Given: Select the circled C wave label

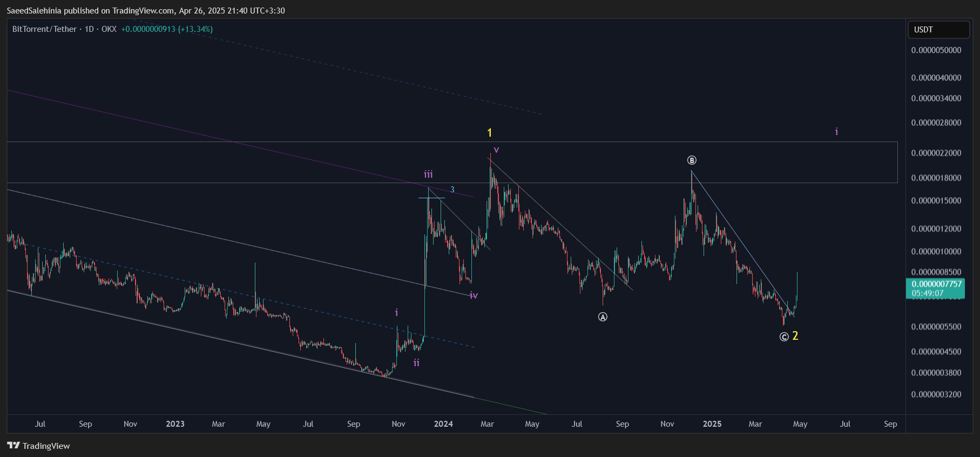Looking at the screenshot, I should (784, 337).
